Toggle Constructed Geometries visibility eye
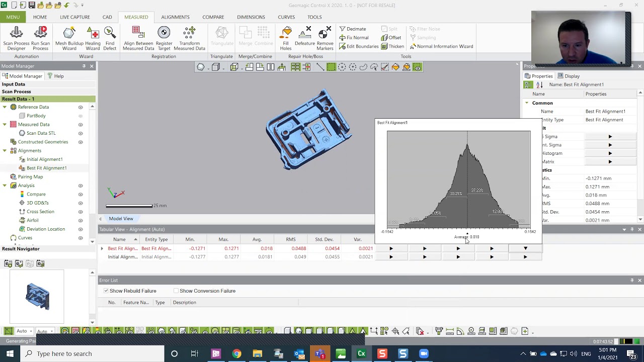 [80, 142]
